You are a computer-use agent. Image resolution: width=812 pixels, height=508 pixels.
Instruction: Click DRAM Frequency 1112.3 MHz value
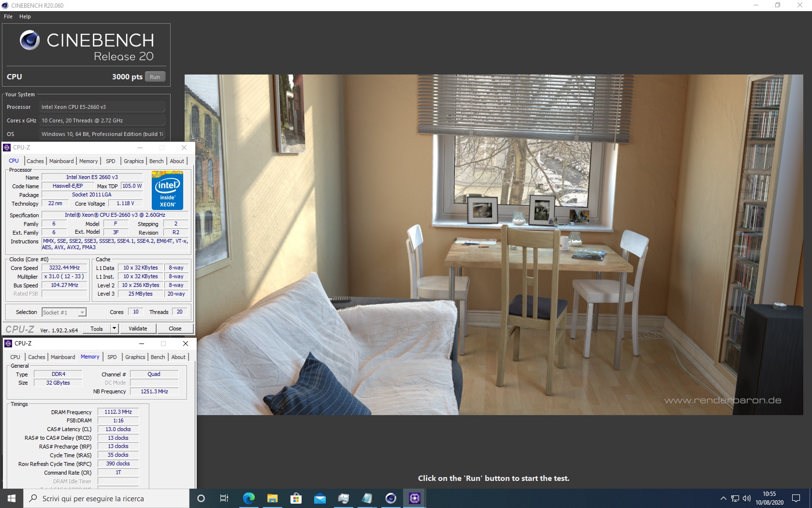[118, 412]
